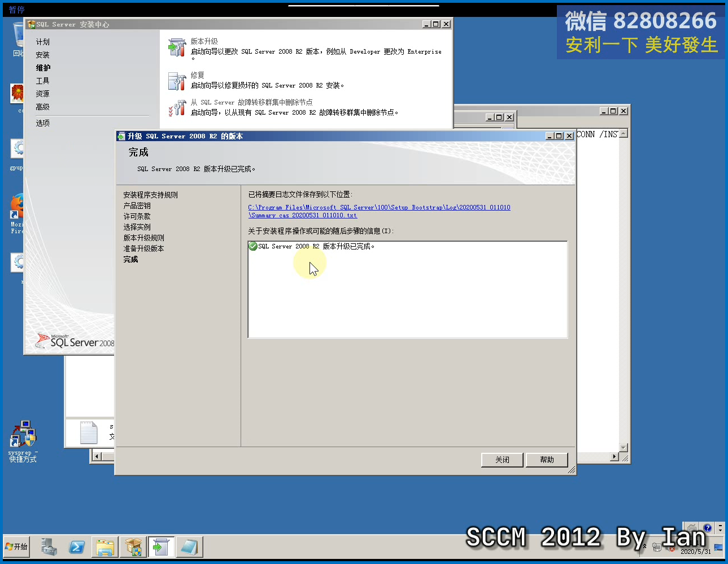Select 维护 in the SQL Server 安装中心 sidebar

43,68
